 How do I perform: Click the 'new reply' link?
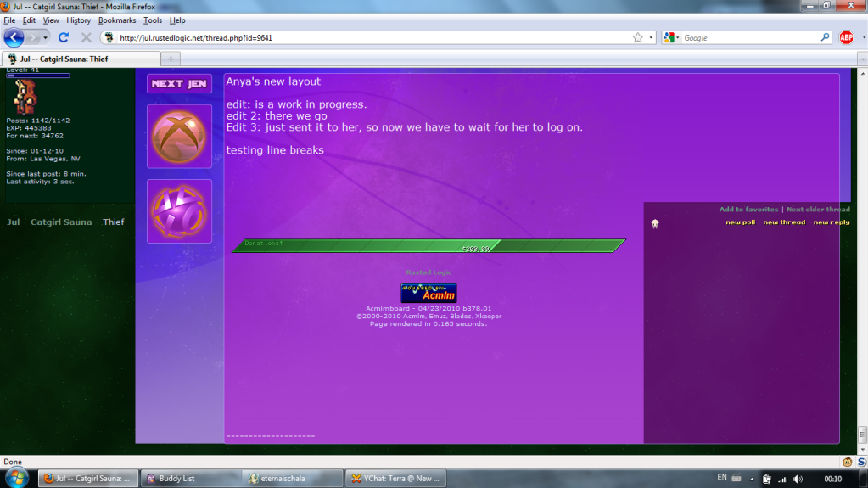pos(832,222)
